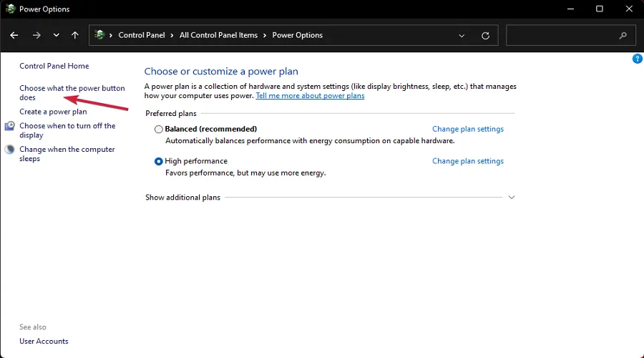This screenshot has height=358, width=644.
Task: Click All Control Panel Items breadcrumb
Action: [x=218, y=35]
